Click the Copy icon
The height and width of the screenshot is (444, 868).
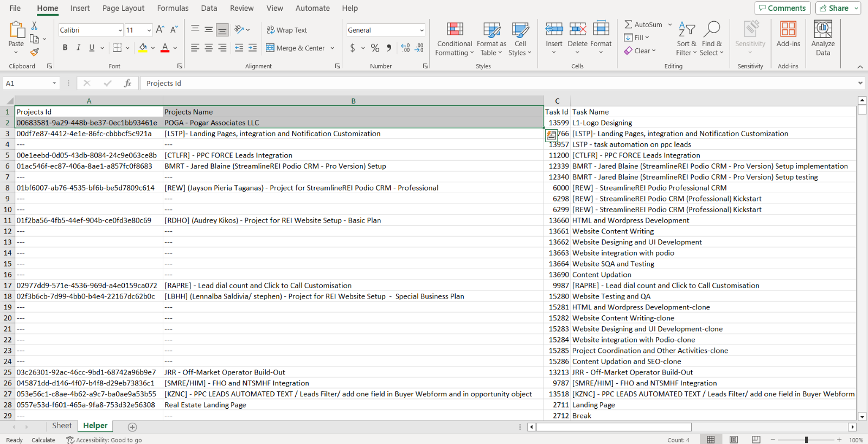point(34,39)
